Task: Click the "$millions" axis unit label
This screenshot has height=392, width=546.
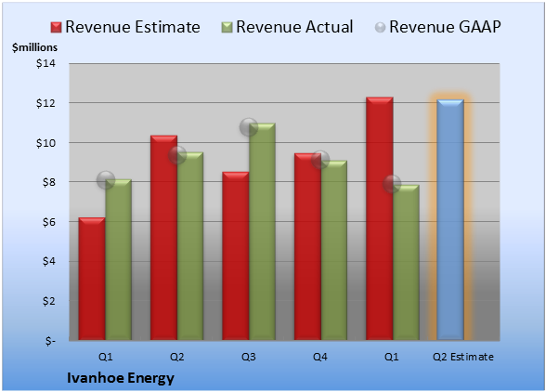Action: pyautogui.click(x=34, y=47)
